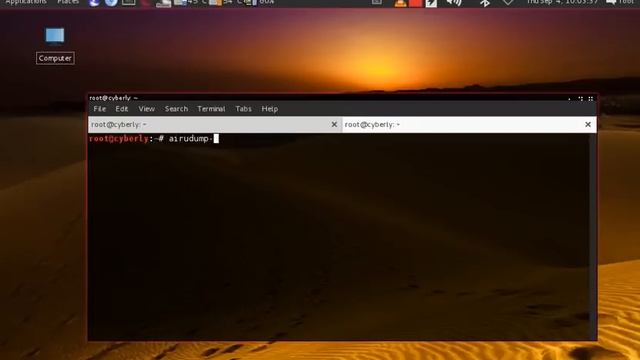The width and height of the screenshot is (640, 360).
Task: Click the Bluetooth icon in top panel
Action: click(484, 3)
